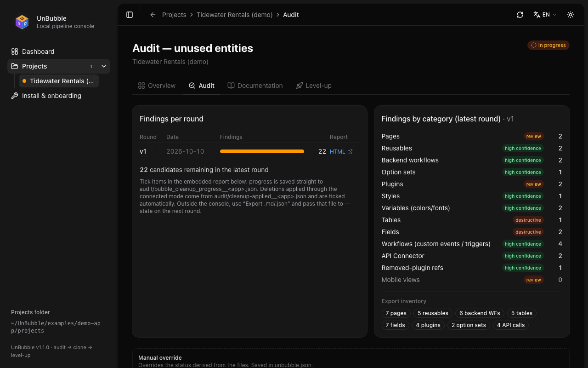The width and height of the screenshot is (588, 368).
Task: Click the refresh icon in top bar
Action: click(x=520, y=15)
